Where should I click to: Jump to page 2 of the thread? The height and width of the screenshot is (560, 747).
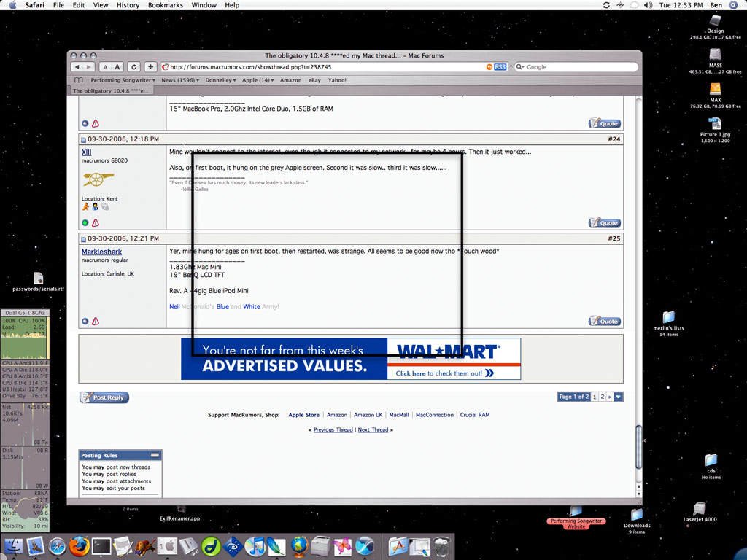coord(602,397)
